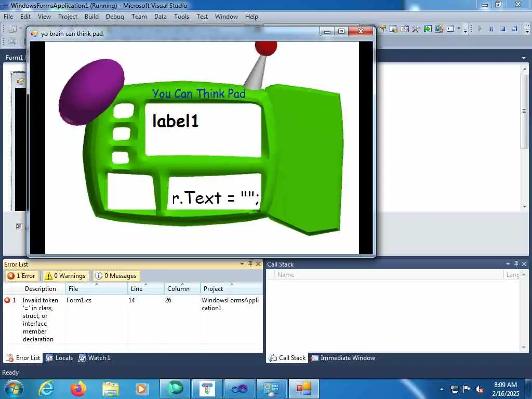Open document tab list dropdown arrow
This screenshot has height=399, width=532.
tap(524, 58)
